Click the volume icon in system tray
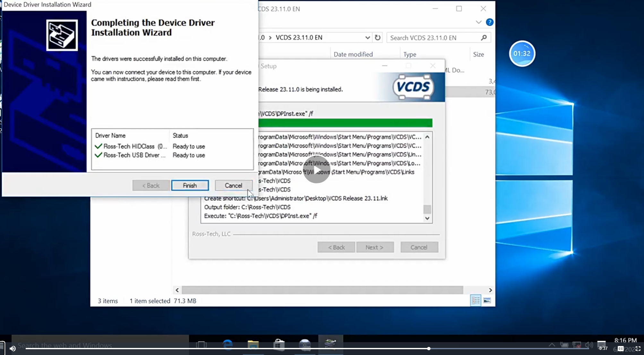 coord(589,345)
